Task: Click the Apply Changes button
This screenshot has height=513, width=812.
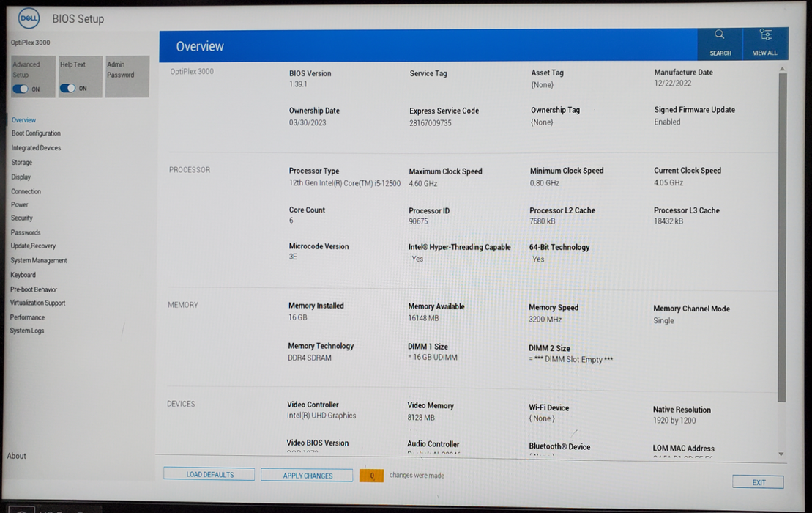Action: click(307, 475)
